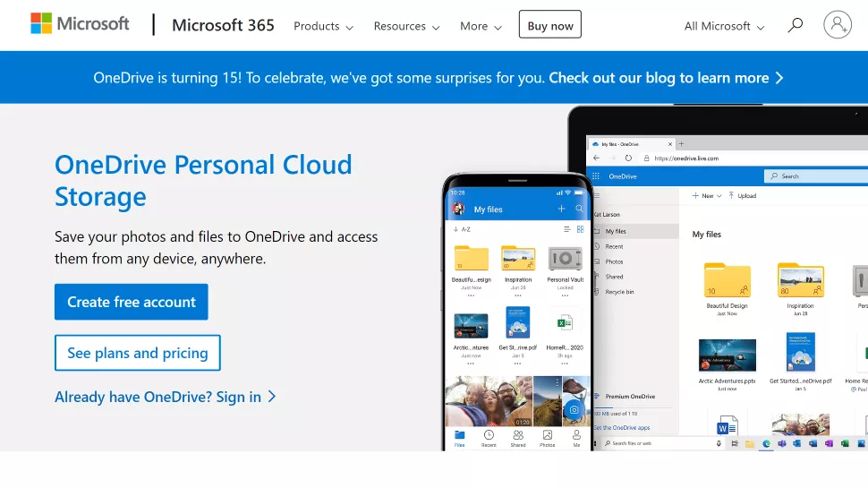Tap the Personal Vault safe icon on phone
Viewport: 868px width, 488px height.
[x=565, y=259]
